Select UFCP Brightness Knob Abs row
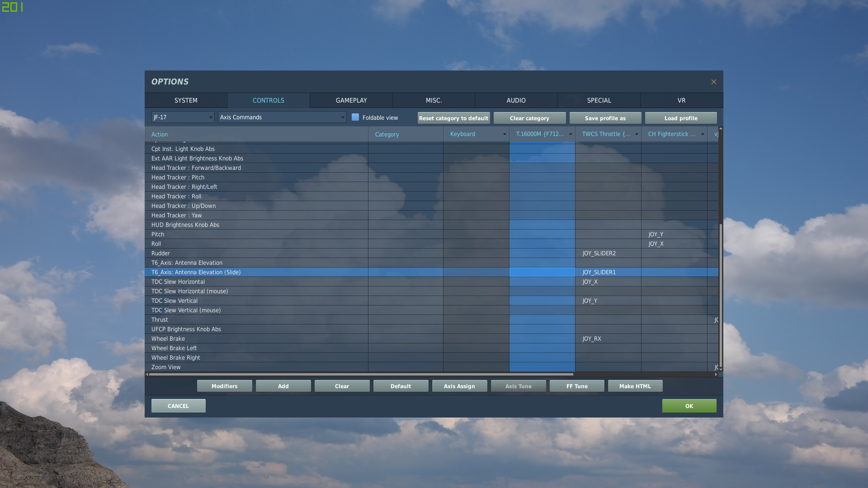 [x=431, y=329]
